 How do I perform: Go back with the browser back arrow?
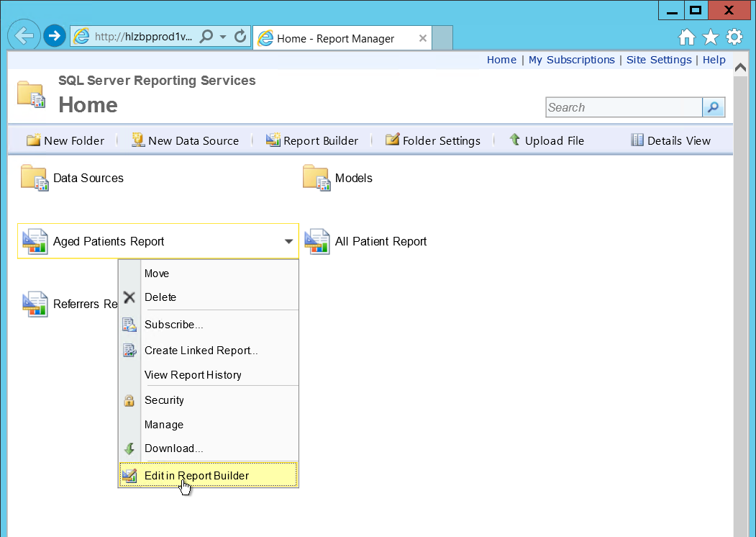(23, 35)
